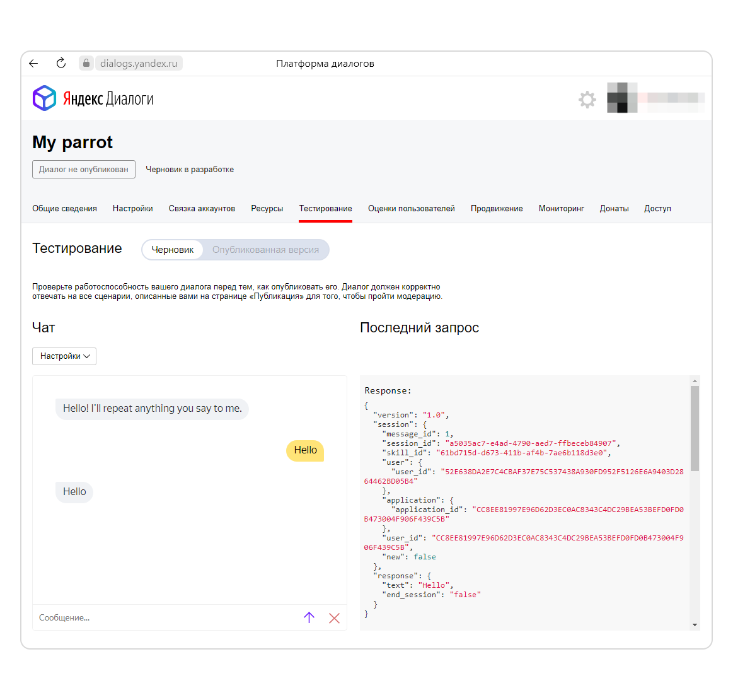Reload the page with refresh icon

[x=61, y=63]
